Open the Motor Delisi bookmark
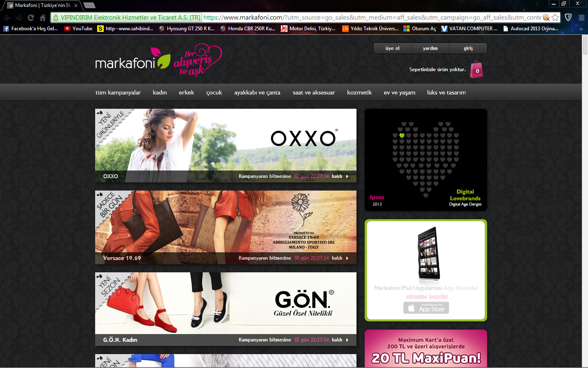This screenshot has height=368, width=588. tap(308, 29)
